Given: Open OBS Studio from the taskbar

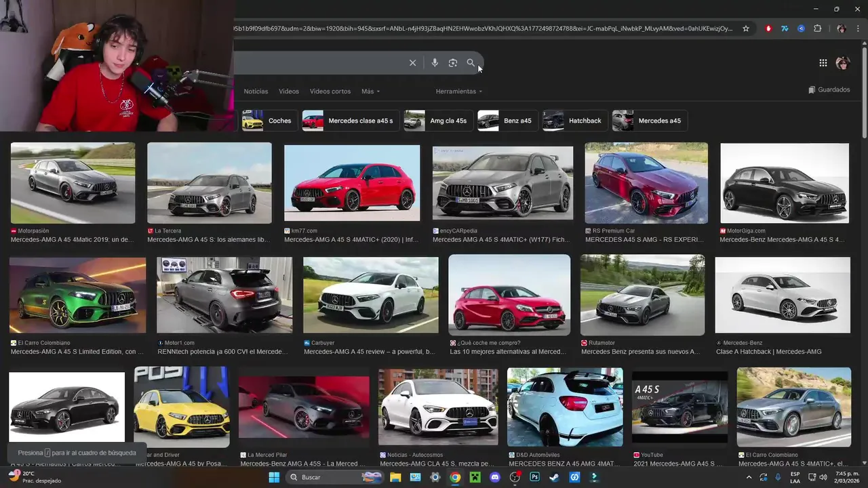Looking at the screenshot, I should point(515,477).
